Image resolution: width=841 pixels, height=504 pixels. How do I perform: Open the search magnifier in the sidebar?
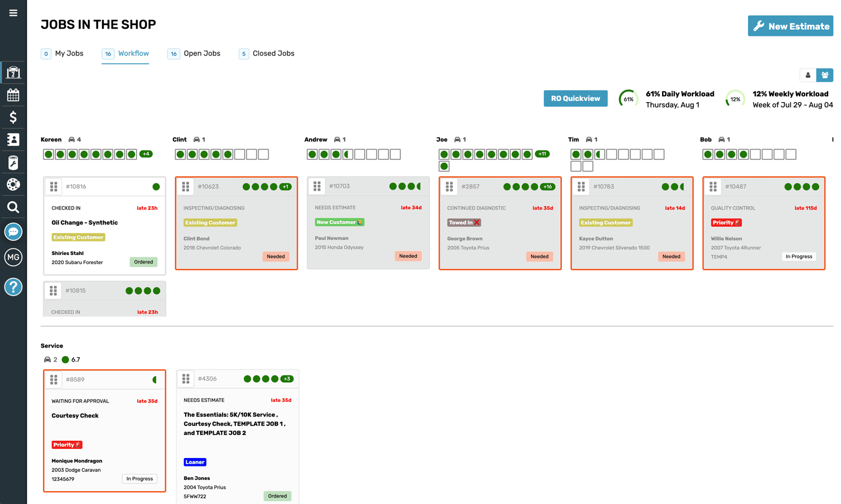[x=13, y=207]
